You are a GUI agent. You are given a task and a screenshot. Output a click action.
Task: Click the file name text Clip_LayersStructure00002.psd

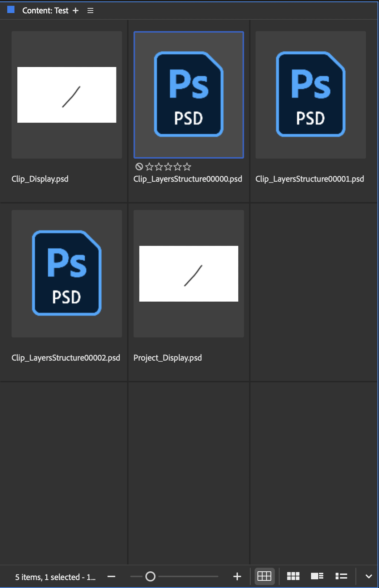click(x=66, y=358)
